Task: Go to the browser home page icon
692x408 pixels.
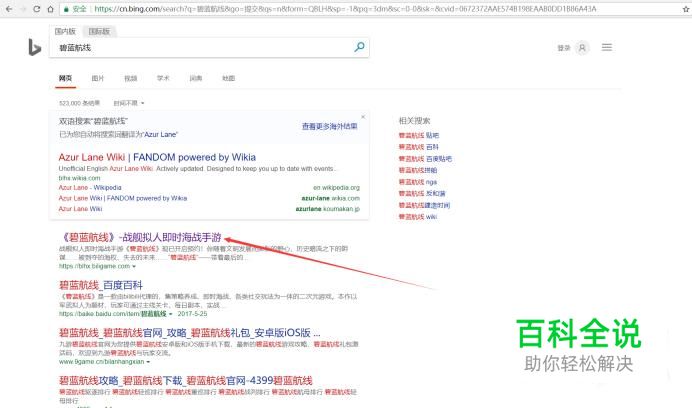Action: point(50,9)
